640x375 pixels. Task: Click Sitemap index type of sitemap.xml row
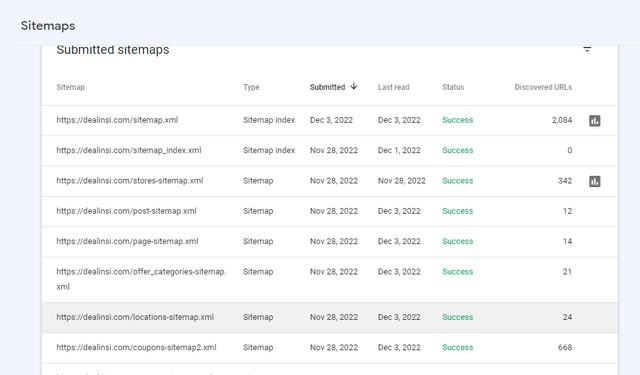pyautogui.click(x=269, y=120)
